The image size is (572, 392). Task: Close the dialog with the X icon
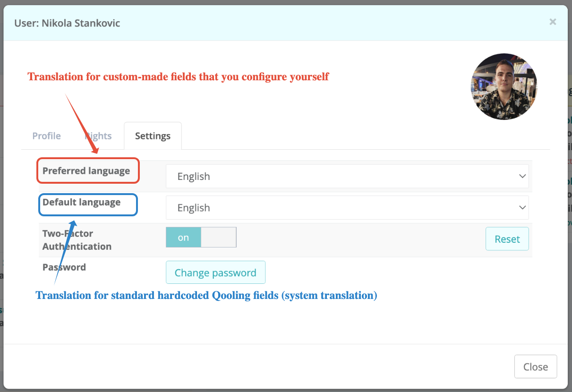click(553, 22)
